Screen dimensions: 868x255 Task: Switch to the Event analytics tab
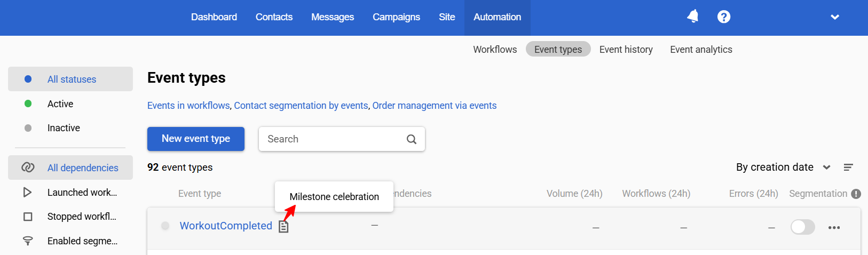(701, 50)
